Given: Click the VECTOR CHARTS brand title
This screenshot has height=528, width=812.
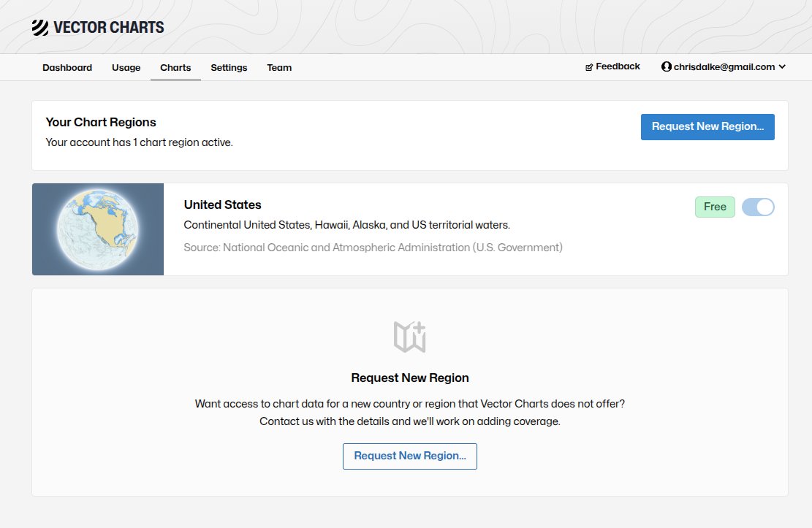Looking at the screenshot, I should (109, 28).
